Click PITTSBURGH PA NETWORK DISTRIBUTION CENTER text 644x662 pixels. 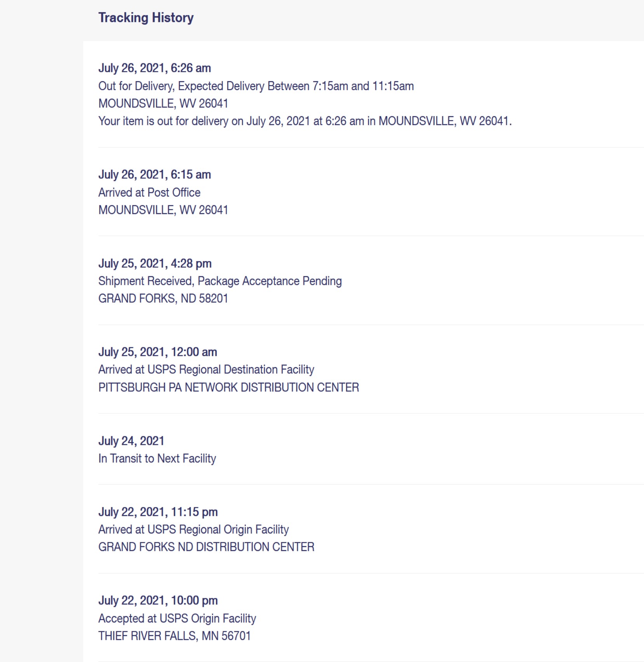[x=229, y=387]
